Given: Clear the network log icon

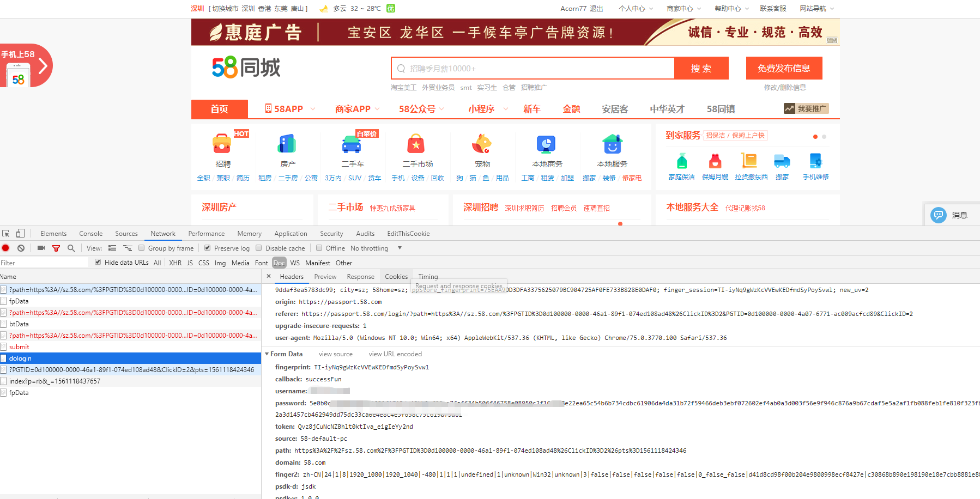Looking at the screenshot, I should (x=21, y=248).
